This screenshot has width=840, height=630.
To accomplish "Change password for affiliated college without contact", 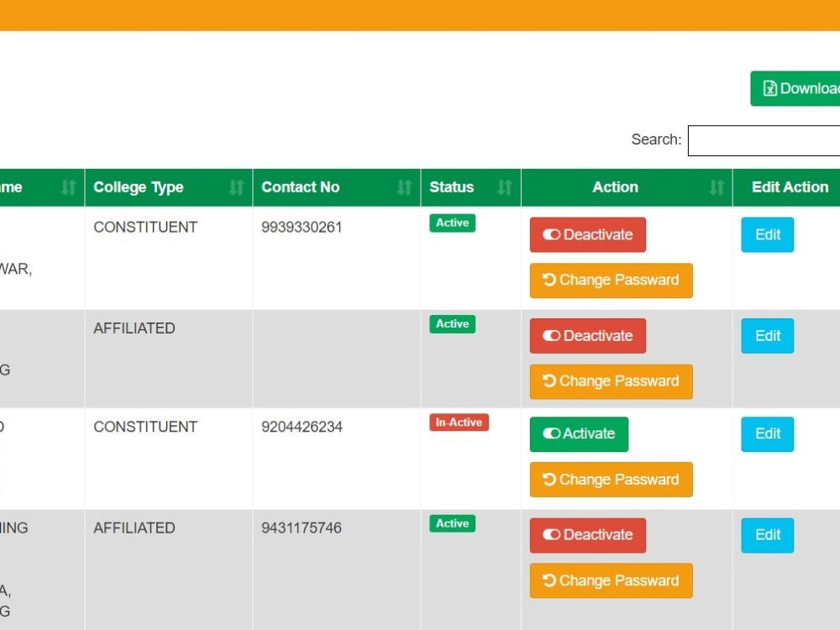I will 612,381.
